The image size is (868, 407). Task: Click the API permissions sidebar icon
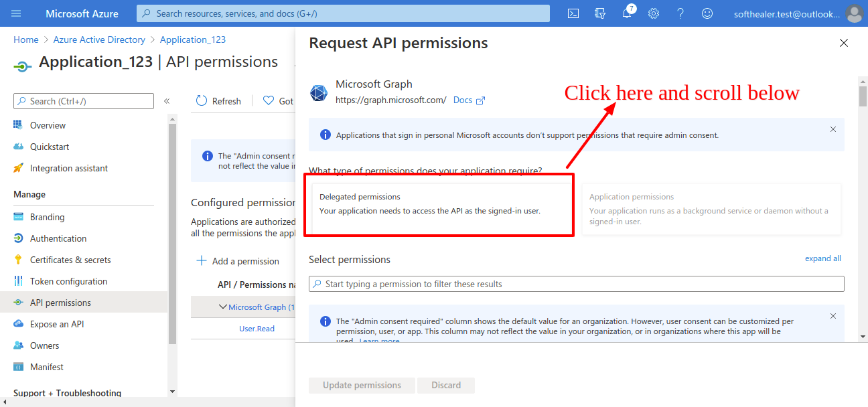tap(18, 303)
